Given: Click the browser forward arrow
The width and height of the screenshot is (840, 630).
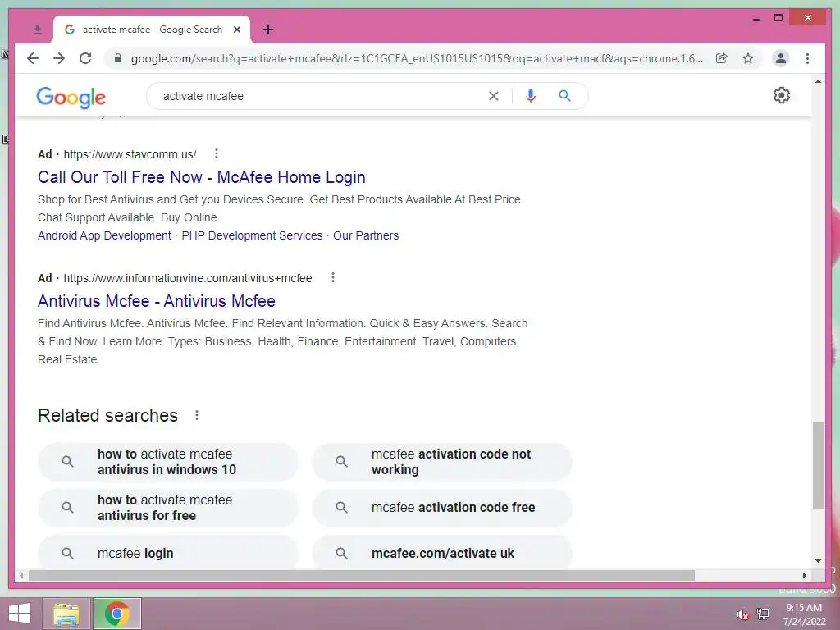Looking at the screenshot, I should [x=59, y=58].
